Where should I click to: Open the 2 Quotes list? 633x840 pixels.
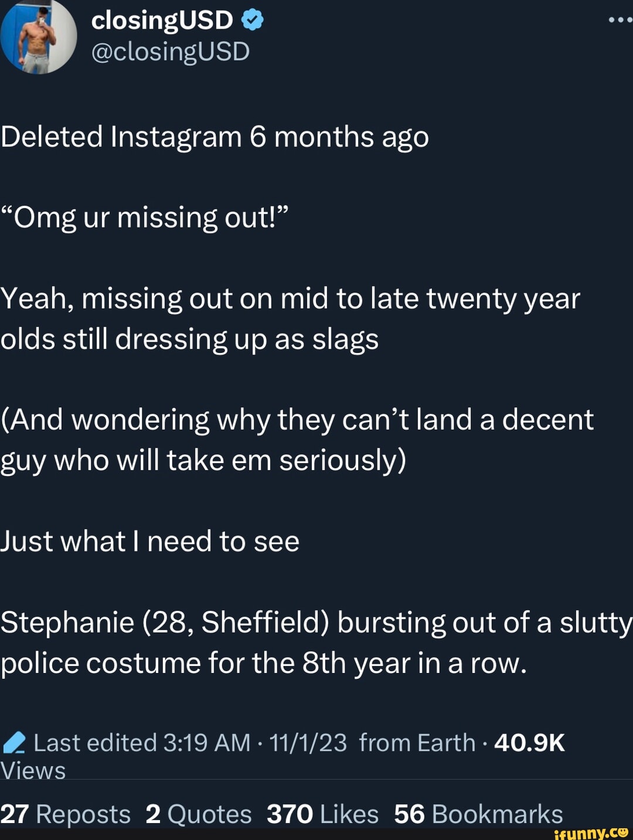[199, 814]
